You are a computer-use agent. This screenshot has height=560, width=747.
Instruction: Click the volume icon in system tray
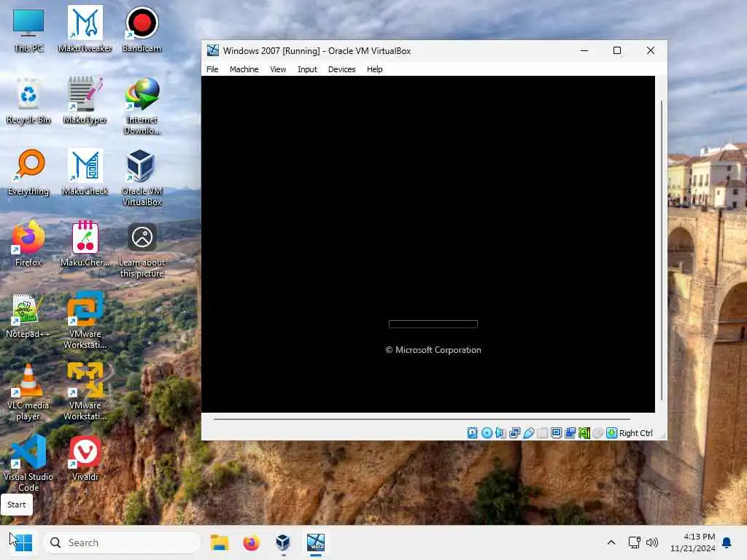pos(651,542)
